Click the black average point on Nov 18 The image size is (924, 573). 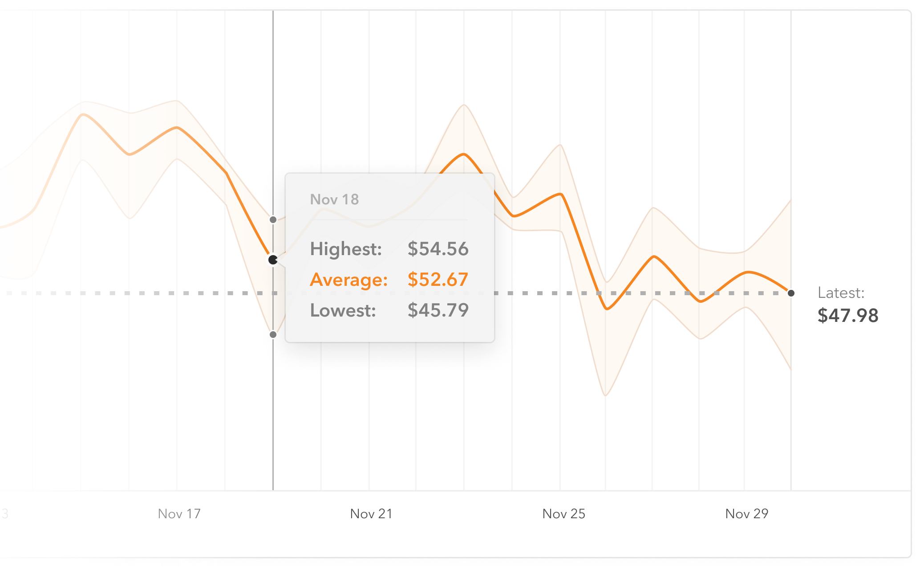[x=273, y=260]
